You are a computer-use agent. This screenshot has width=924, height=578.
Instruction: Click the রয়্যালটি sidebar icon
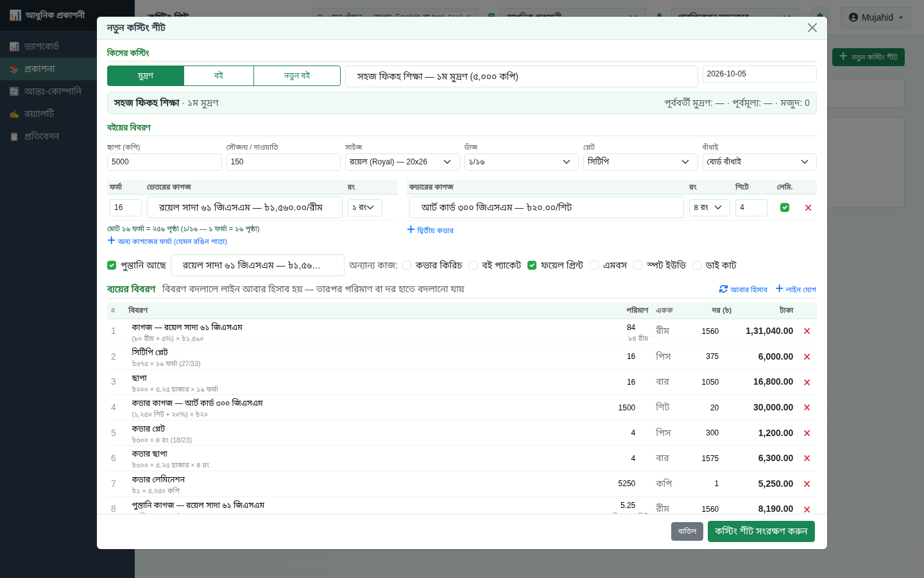[x=14, y=114]
